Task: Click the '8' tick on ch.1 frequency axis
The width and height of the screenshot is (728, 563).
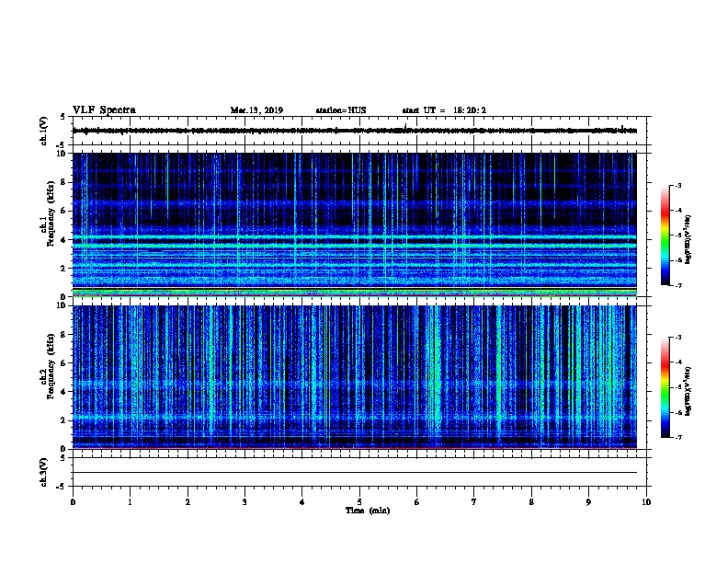Action: tap(64, 182)
